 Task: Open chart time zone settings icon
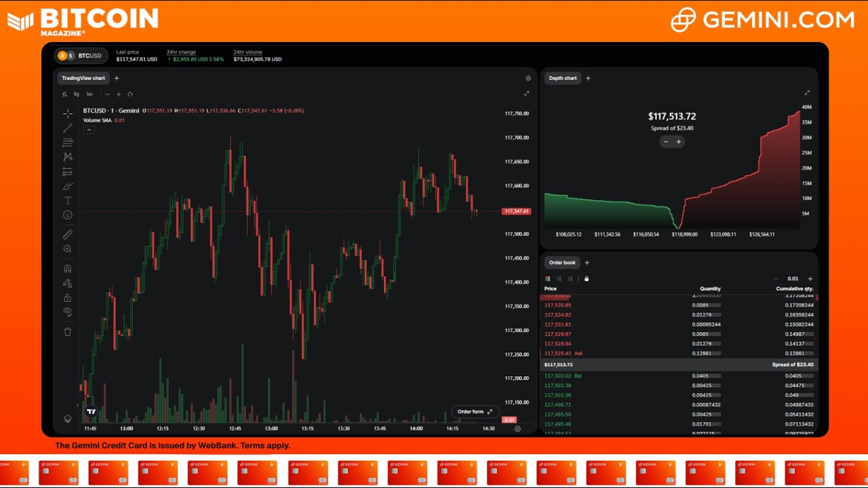coord(517,428)
